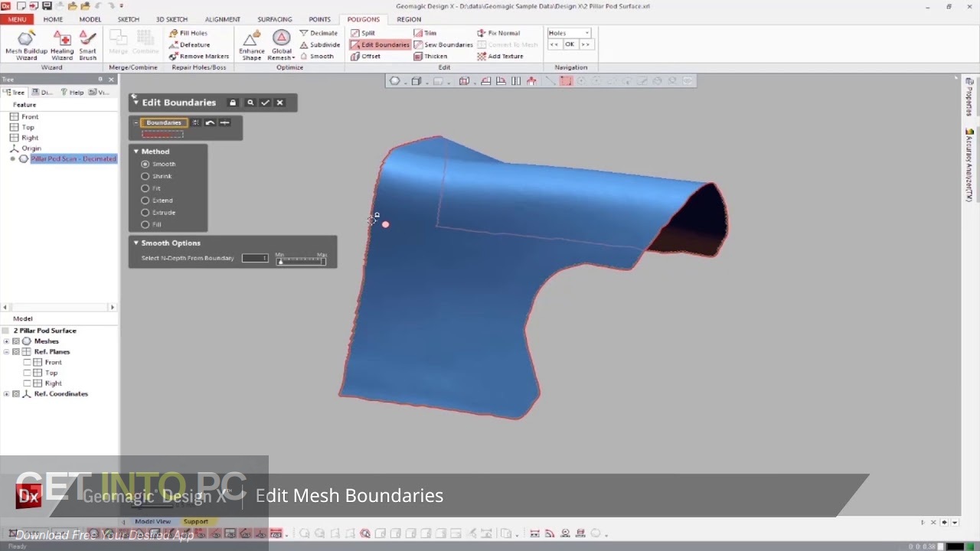Image resolution: width=980 pixels, height=551 pixels.
Task: Click the Decimate tool
Action: pos(318,33)
